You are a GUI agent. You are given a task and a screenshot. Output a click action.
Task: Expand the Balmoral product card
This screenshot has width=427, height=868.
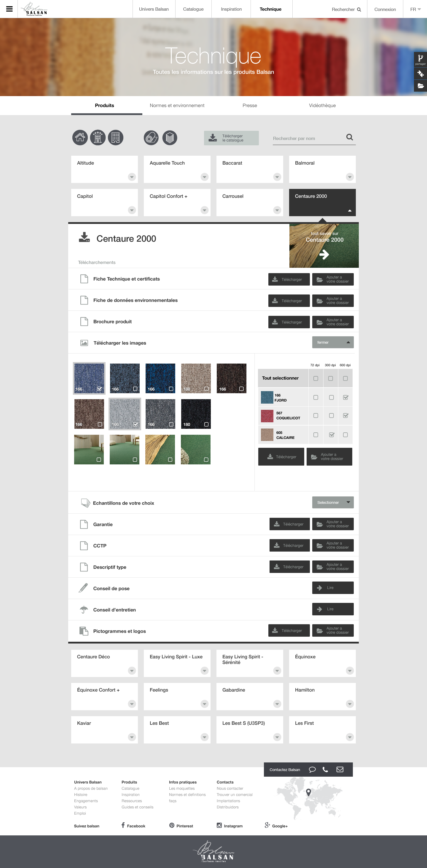[350, 177]
